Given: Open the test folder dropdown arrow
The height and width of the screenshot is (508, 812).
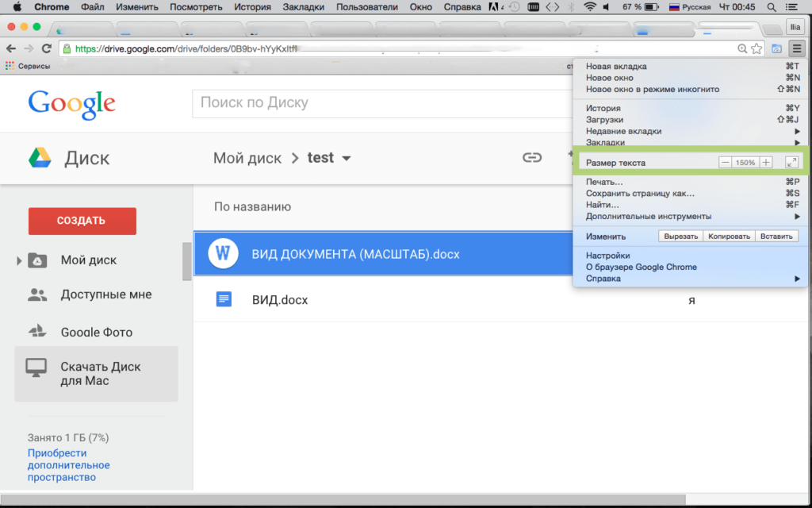Looking at the screenshot, I should 347,158.
